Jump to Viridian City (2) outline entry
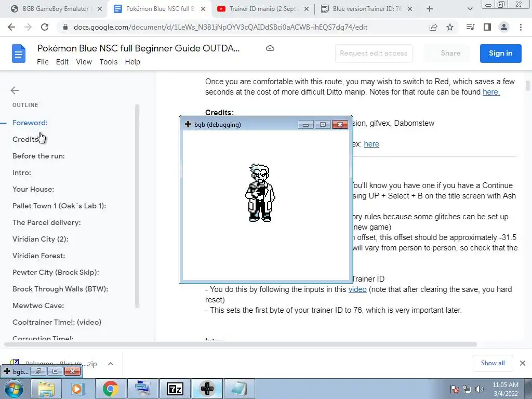The width and height of the screenshot is (532, 399). [41, 239]
